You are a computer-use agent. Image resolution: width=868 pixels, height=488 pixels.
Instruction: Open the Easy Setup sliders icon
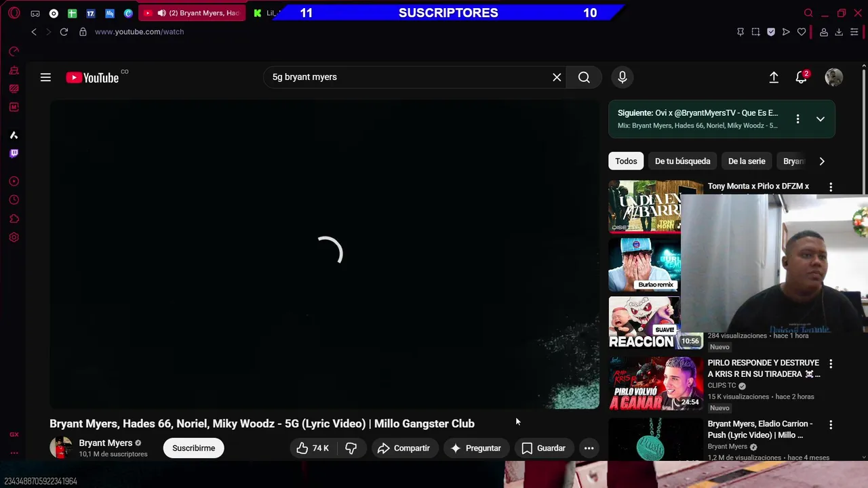[854, 32]
